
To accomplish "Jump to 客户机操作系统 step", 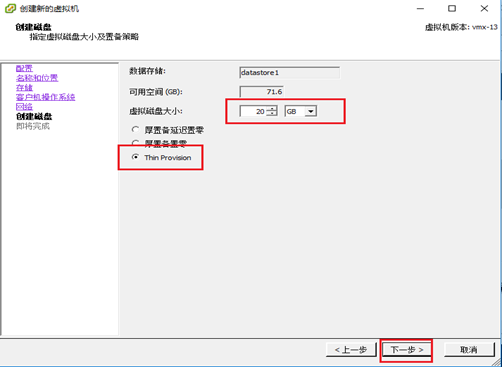I will click(x=46, y=97).
